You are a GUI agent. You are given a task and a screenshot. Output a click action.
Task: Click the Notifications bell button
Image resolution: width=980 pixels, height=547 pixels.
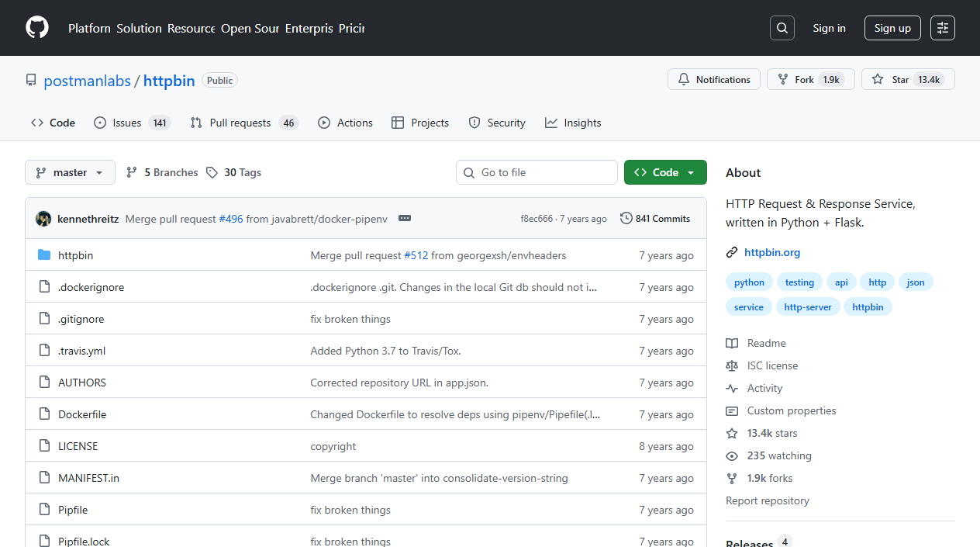[714, 79]
